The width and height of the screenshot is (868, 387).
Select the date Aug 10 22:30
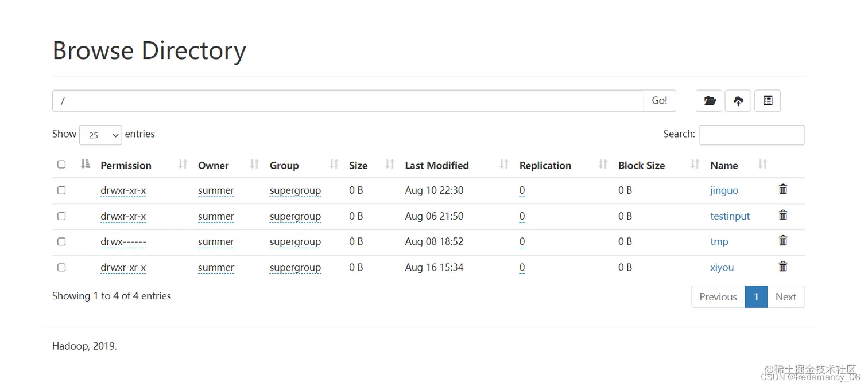tap(434, 190)
